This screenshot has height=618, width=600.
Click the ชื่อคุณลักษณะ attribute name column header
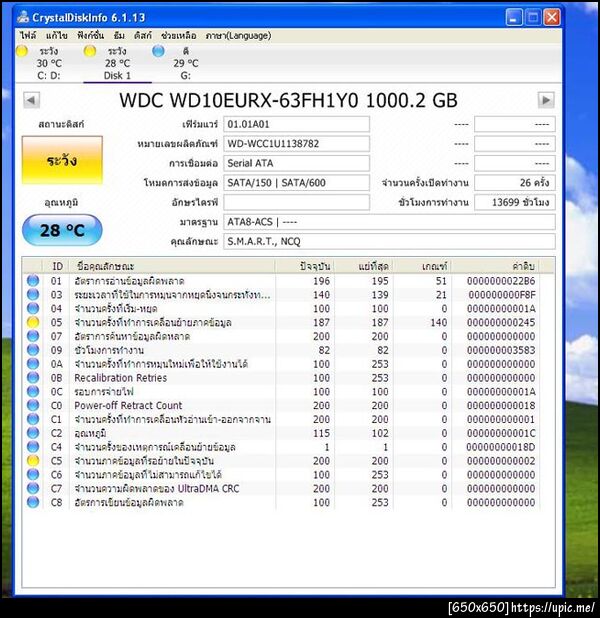(172, 266)
